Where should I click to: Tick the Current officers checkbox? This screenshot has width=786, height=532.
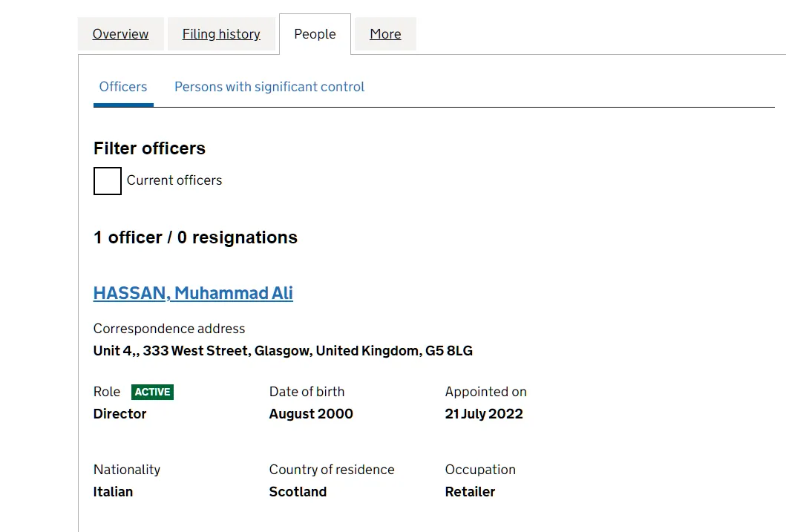(108, 181)
